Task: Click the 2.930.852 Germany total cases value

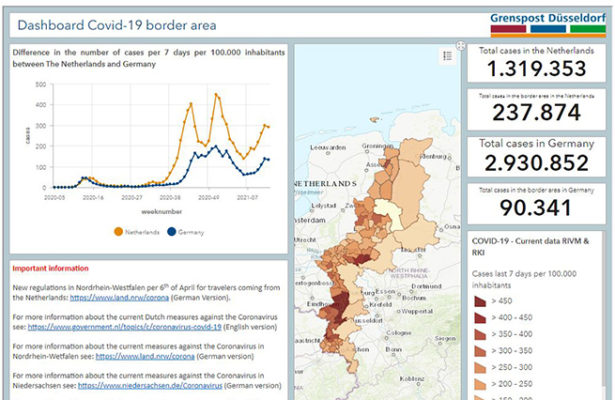Action: (537, 163)
